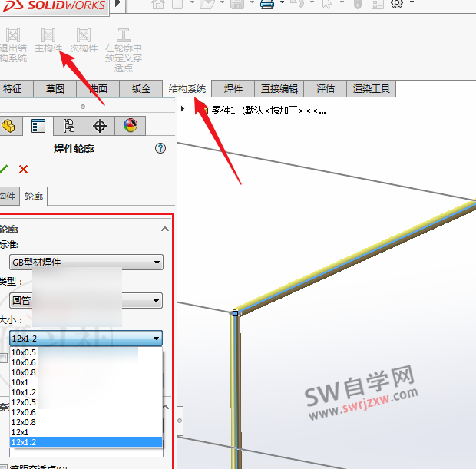Open the DimXpertManager crosshair tab

100,126
